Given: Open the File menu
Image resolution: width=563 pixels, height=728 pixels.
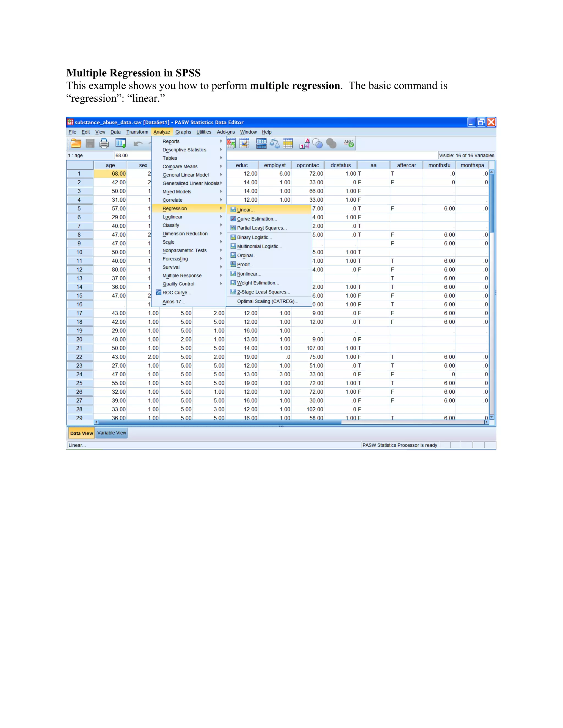Looking at the screenshot, I should (x=72, y=132).
